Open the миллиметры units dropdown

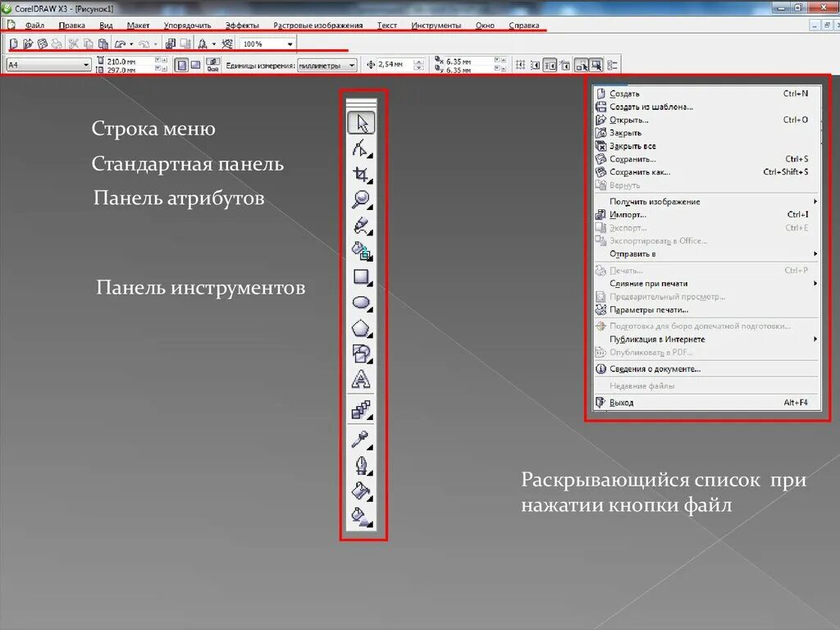tap(351, 66)
